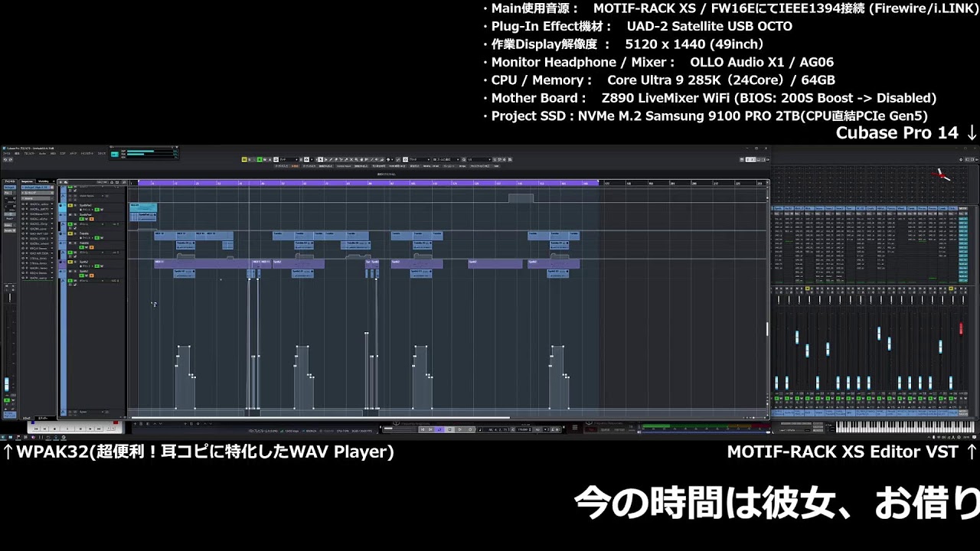This screenshot has width=980, height=551.
Task: Switch to the Inspector tab
Action: click(x=27, y=181)
